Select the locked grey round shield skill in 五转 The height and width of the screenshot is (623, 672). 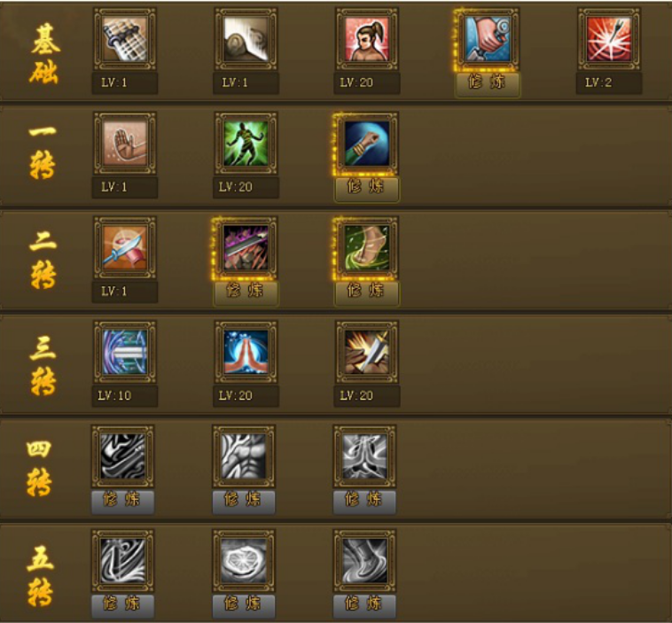[244, 560]
